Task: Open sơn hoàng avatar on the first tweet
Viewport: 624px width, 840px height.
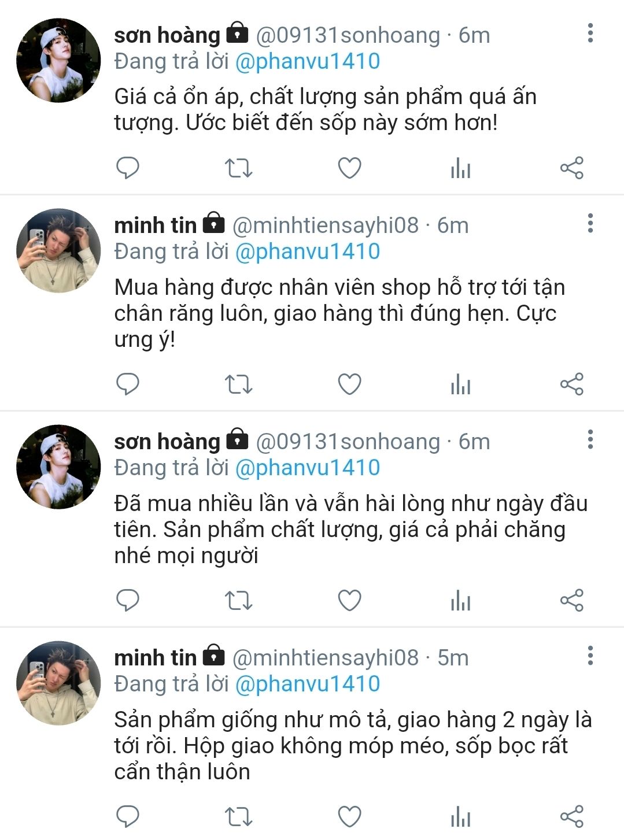Action: pos(58,61)
